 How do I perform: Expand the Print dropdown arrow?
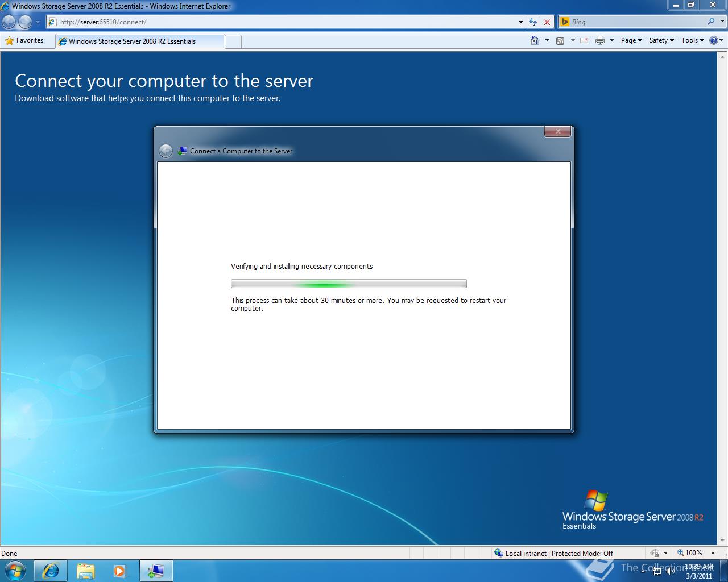(612, 40)
